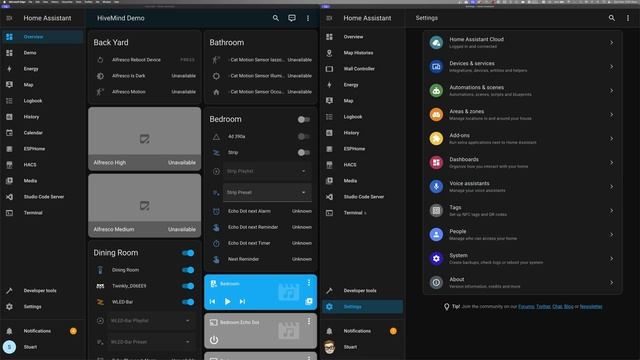Open HACS in left window sidebar
Screen dimensions: 640x360
click(x=43, y=165)
